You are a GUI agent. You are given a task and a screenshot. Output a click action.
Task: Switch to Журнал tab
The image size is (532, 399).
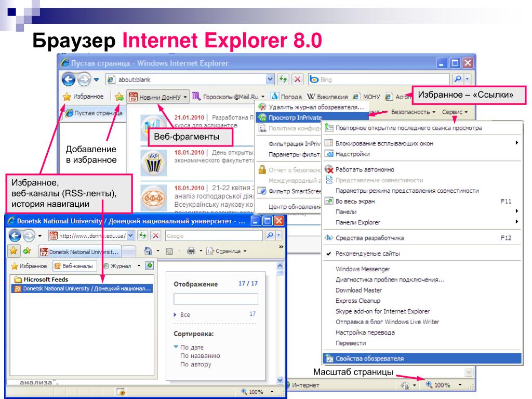(x=117, y=265)
